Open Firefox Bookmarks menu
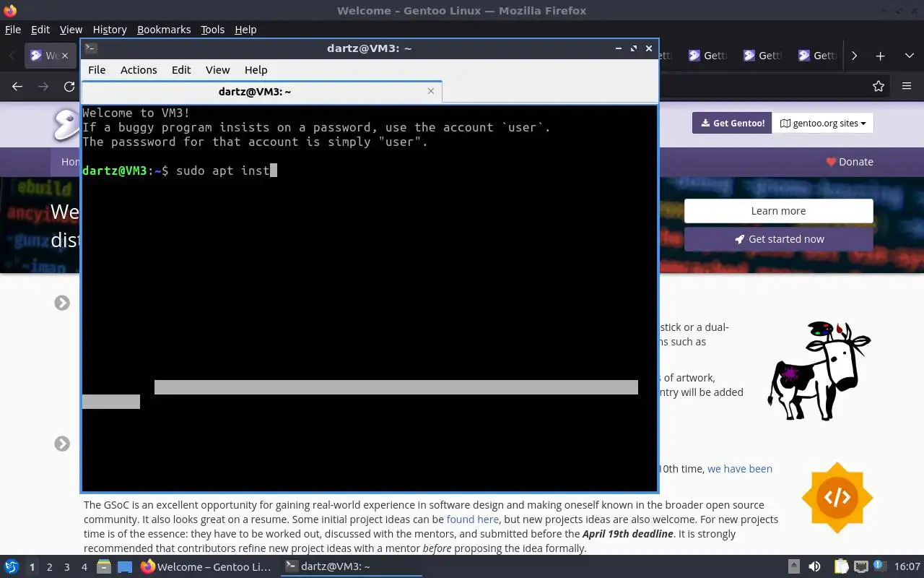 coord(164,30)
